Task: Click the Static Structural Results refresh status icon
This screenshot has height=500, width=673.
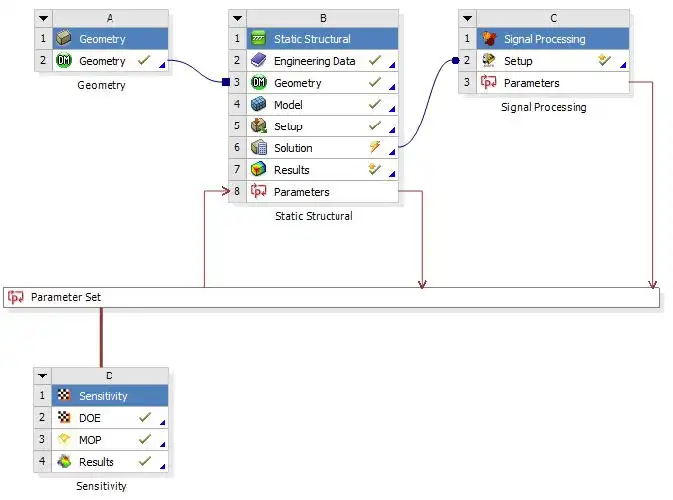Action: point(375,169)
